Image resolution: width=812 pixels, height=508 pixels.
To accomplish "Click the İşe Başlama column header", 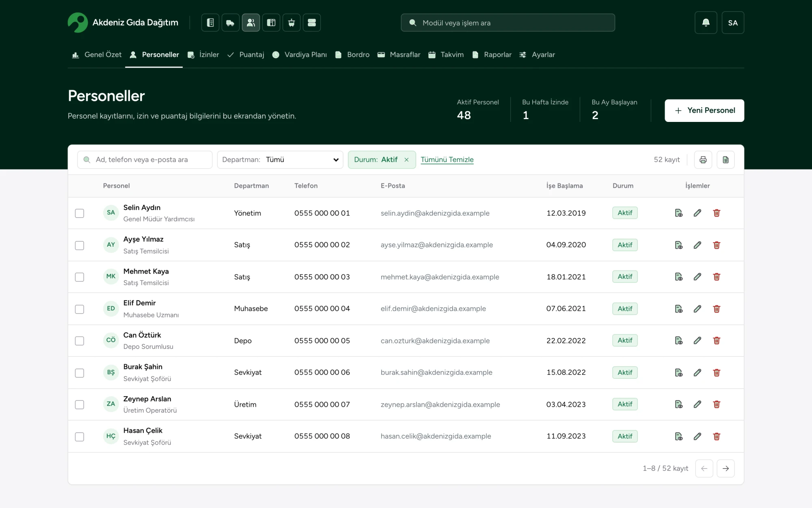I will coord(564,186).
